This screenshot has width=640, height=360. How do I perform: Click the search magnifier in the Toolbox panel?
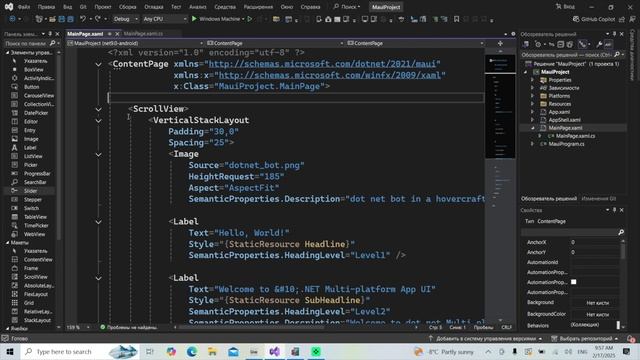tap(52, 43)
